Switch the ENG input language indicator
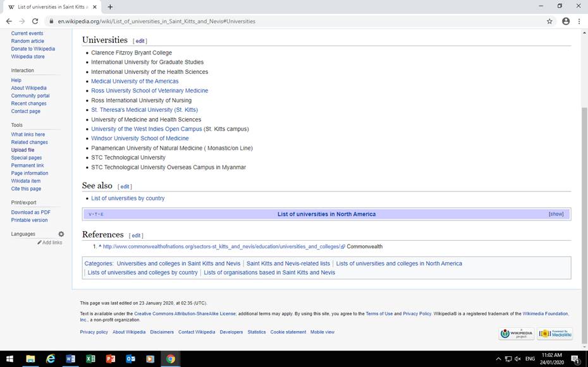Viewport: 588px width, 367px height. pos(530,359)
